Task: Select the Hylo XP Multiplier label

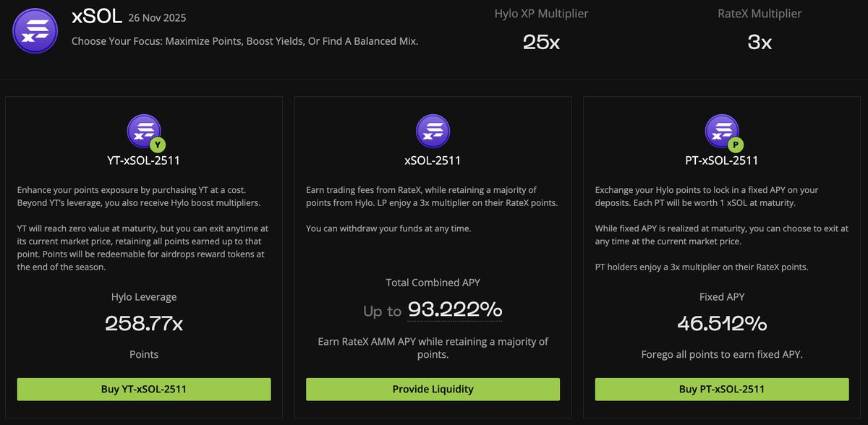Action: pyautogui.click(x=541, y=14)
